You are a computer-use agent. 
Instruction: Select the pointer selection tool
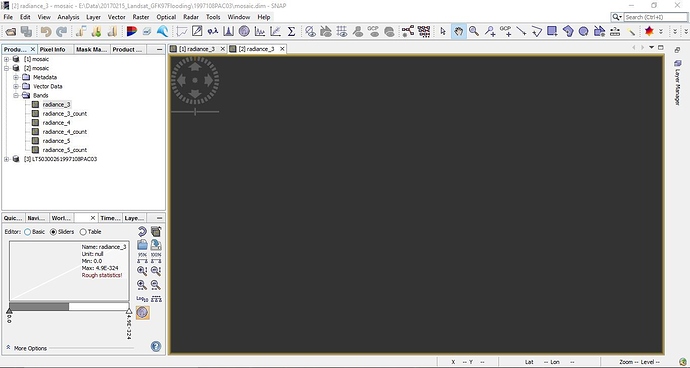tap(443, 31)
